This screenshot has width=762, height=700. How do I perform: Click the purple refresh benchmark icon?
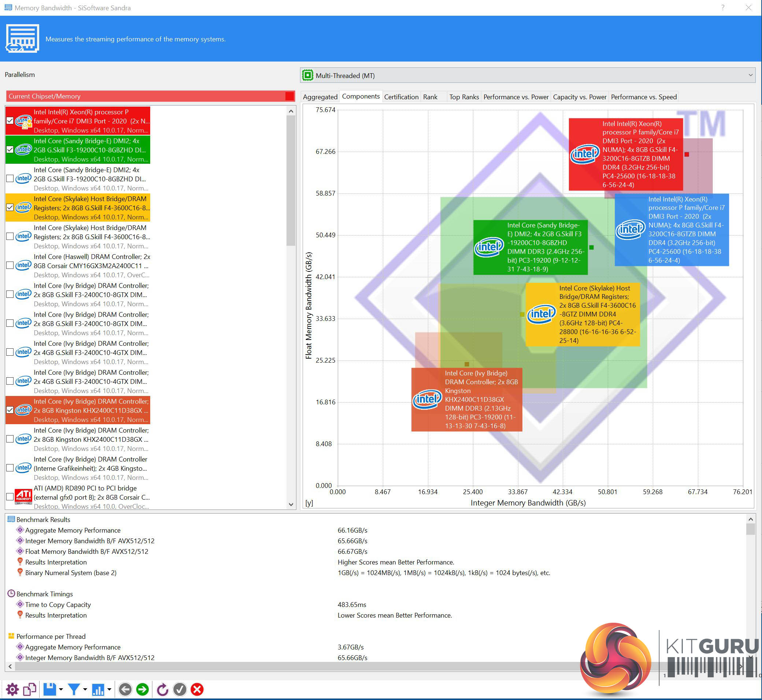pyautogui.click(x=162, y=689)
